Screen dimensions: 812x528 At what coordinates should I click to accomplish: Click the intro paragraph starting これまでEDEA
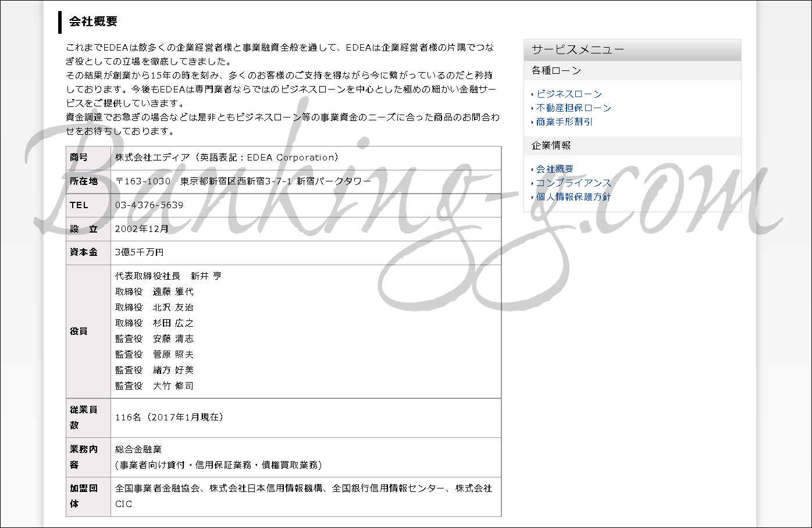coord(283,90)
